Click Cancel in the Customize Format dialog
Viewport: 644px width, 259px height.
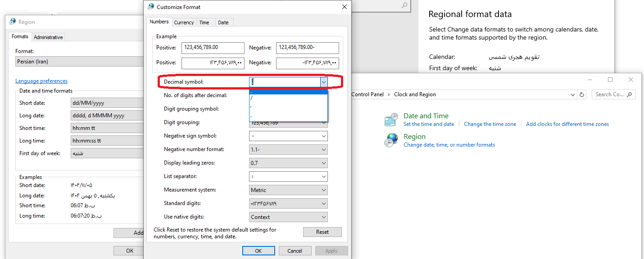pos(295,251)
